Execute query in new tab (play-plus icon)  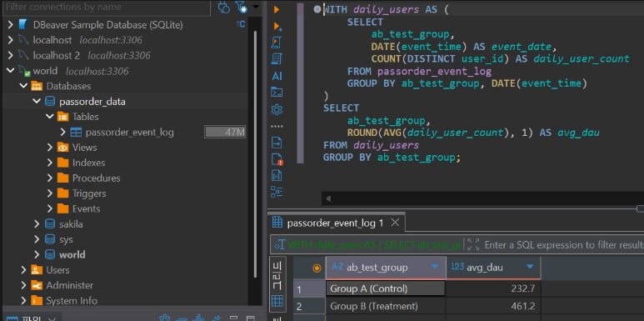tap(277, 27)
